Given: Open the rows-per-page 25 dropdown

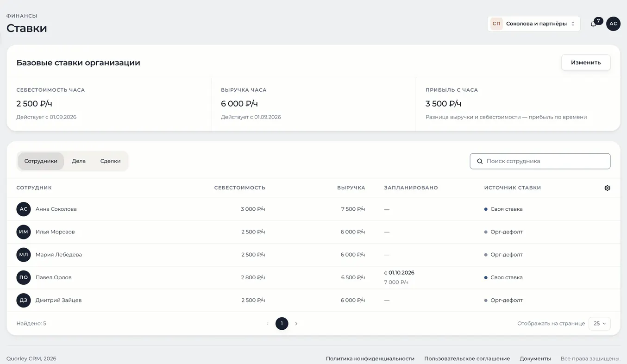Looking at the screenshot, I should click(x=599, y=323).
